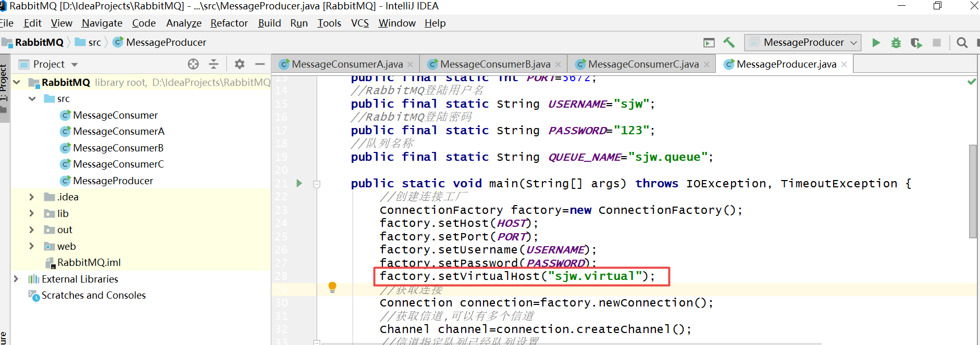
Task: Select MessageProducer in project tree
Action: 113,181
